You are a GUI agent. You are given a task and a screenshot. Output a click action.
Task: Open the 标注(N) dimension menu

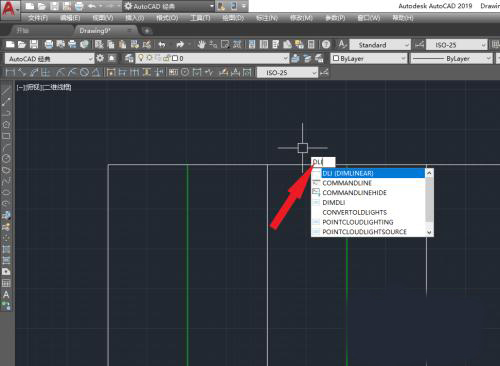[x=267, y=18]
